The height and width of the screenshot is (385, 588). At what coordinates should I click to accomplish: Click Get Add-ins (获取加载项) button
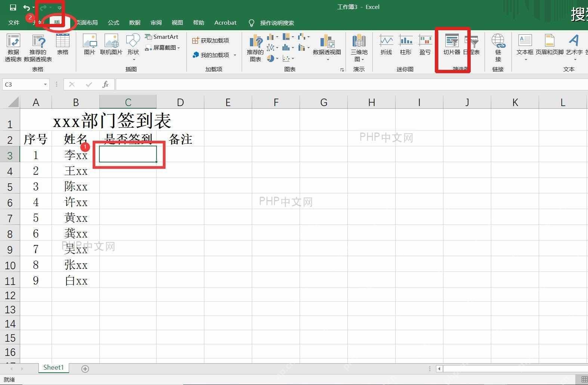coord(211,40)
